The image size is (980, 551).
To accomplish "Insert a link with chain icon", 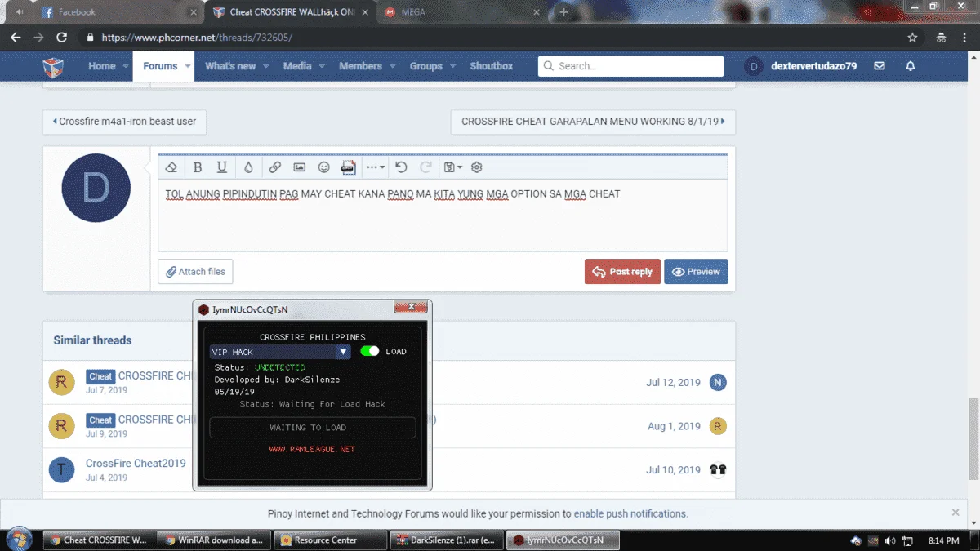I will click(x=275, y=167).
